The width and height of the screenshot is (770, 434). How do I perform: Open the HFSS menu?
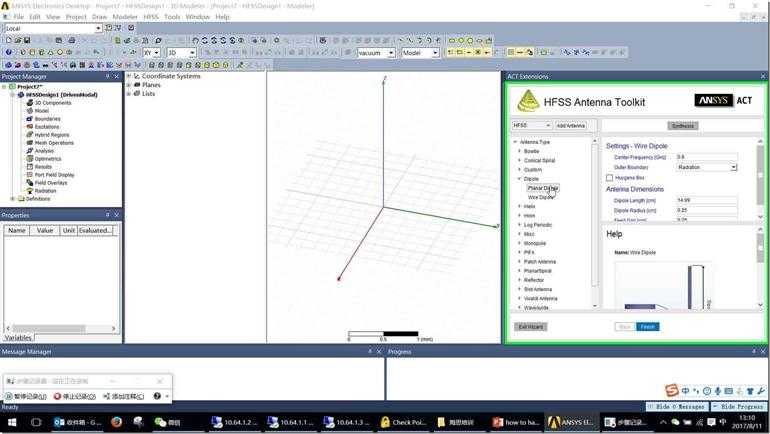151,17
